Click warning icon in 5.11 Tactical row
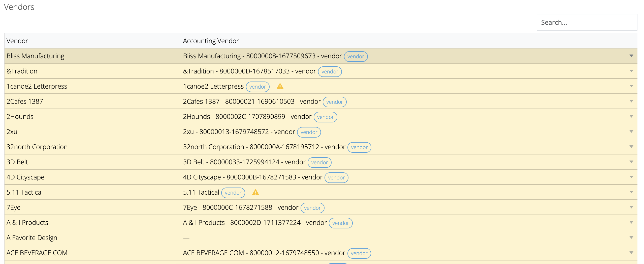Image resolution: width=644 pixels, height=264 pixels. click(255, 193)
